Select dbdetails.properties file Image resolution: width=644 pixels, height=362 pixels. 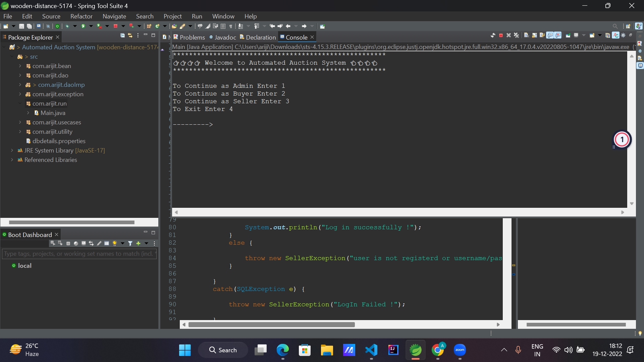59,141
